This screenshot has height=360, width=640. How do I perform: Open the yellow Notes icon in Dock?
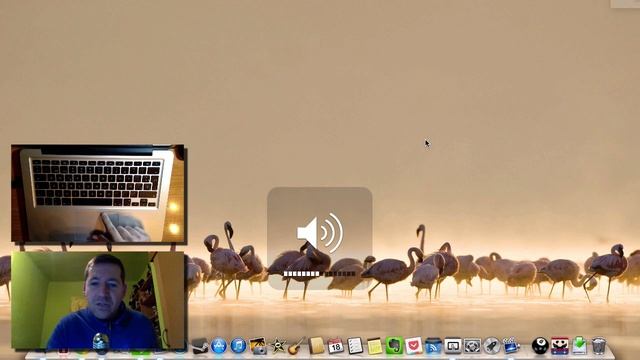[x=374, y=346]
